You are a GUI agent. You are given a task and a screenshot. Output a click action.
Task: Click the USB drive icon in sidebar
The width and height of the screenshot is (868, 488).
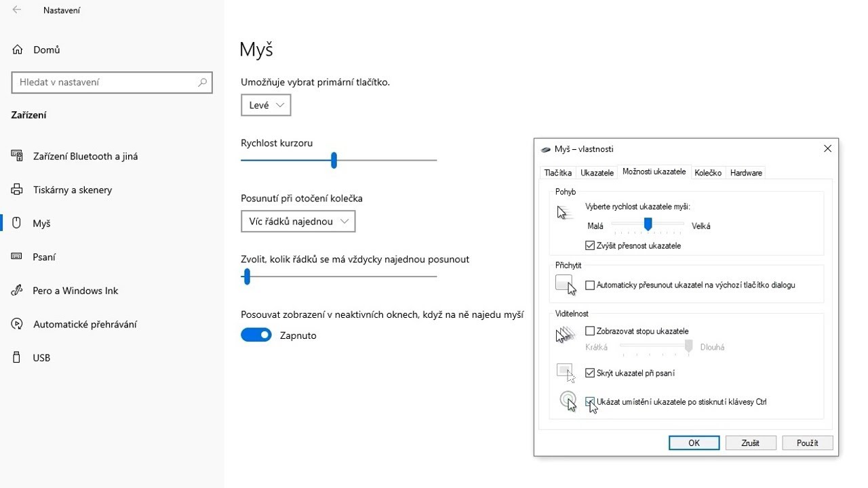17,357
